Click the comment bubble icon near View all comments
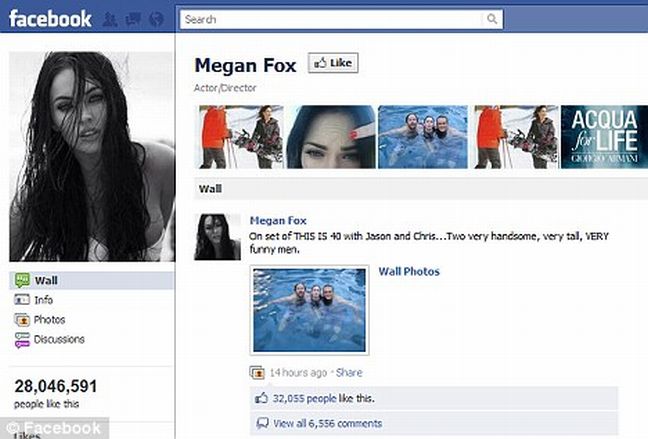 [262, 423]
